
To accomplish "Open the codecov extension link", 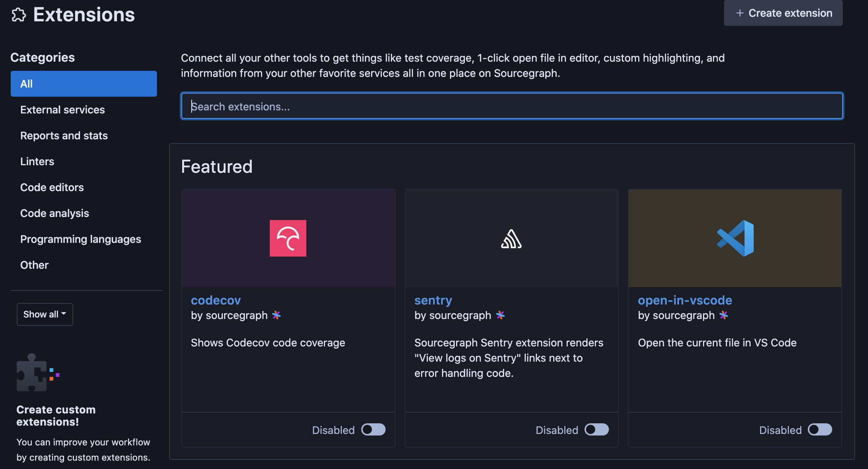I will [216, 300].
